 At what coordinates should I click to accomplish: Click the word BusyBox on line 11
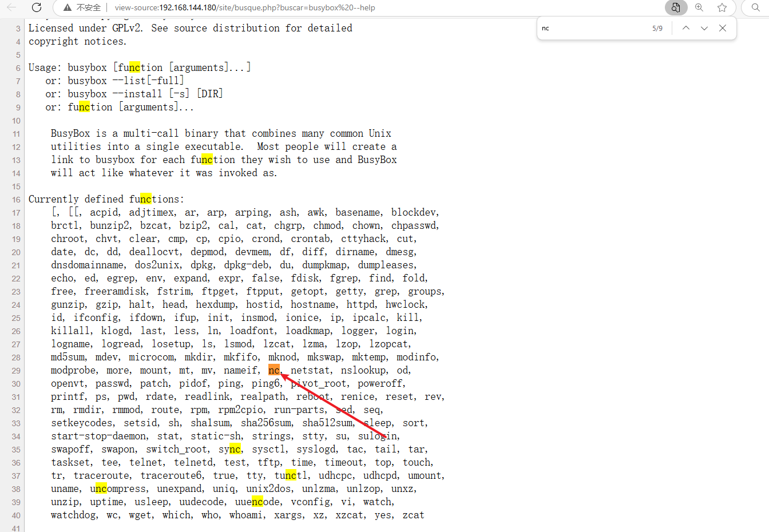[x=70, y=133]
